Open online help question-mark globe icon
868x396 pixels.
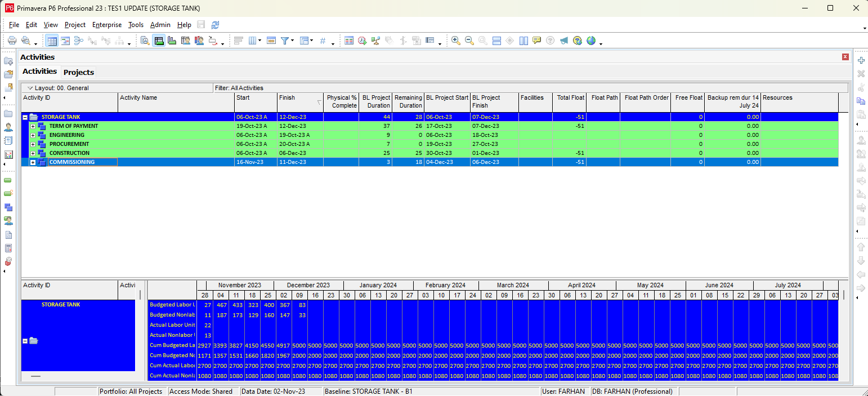point(577,41)
